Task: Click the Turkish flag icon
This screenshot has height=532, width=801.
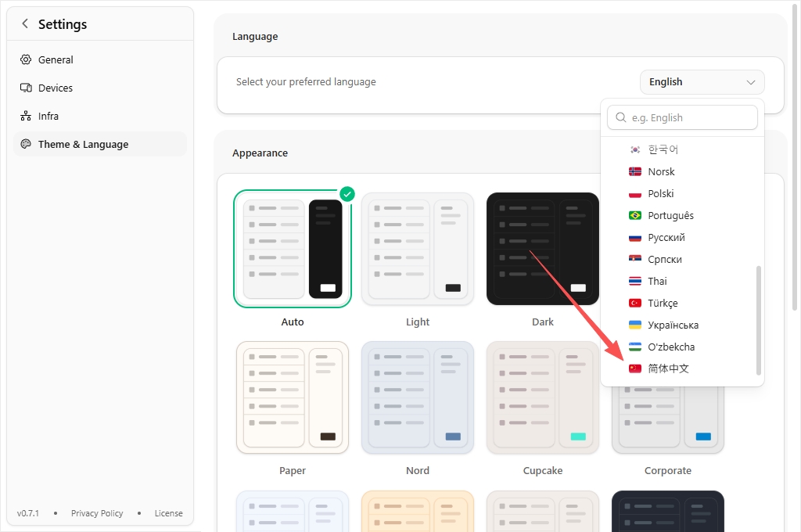Action: click(635, 303)
